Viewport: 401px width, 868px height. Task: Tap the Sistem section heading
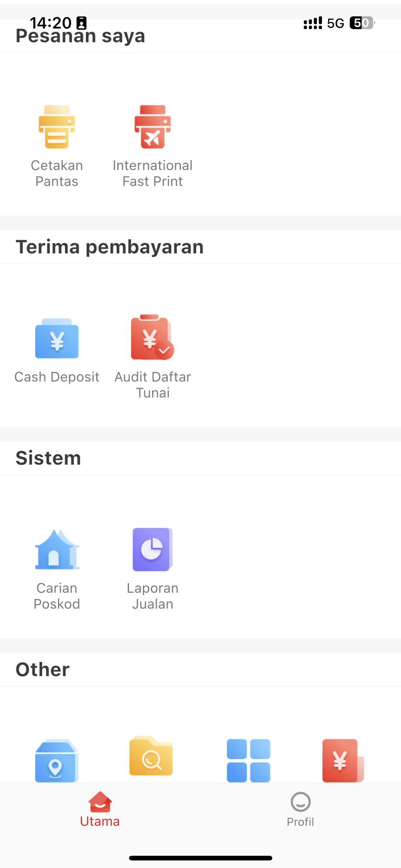48,458
